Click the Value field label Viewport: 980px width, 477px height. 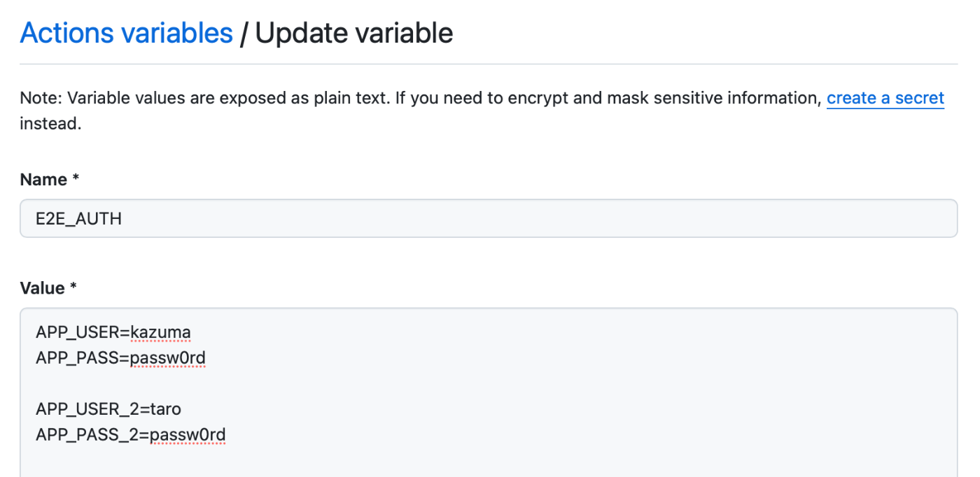click(x=50, y=288)
